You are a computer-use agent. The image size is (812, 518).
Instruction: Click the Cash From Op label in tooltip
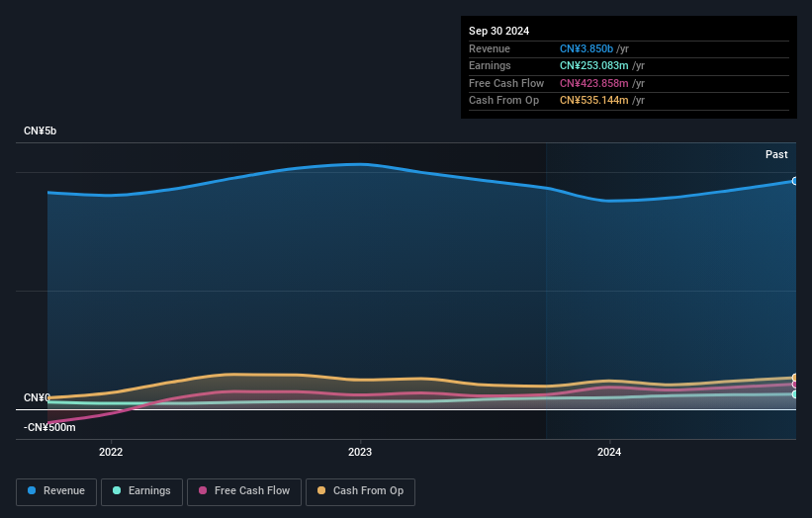[503, 101]
